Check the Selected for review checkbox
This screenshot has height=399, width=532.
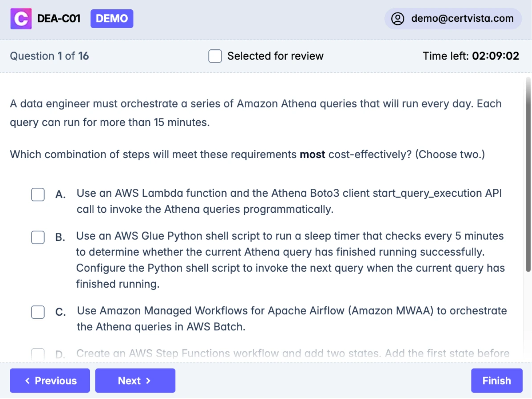click(x=215, y=56)
